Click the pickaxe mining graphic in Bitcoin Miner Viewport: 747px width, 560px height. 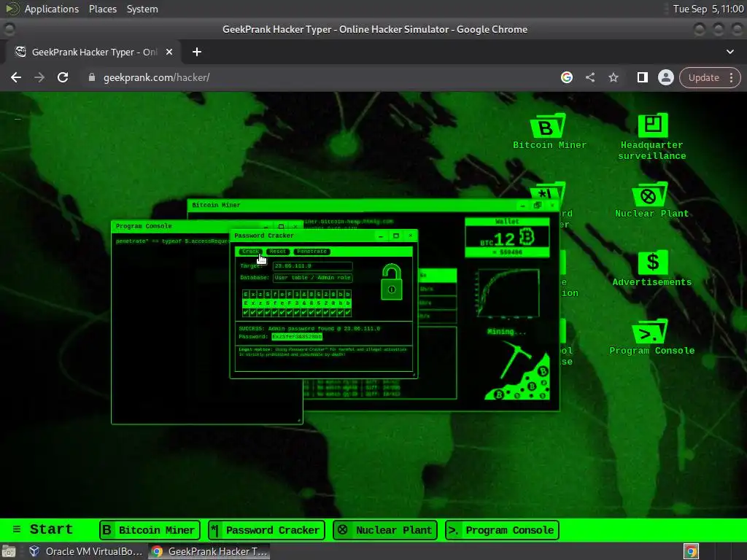[x=517, y=372]
